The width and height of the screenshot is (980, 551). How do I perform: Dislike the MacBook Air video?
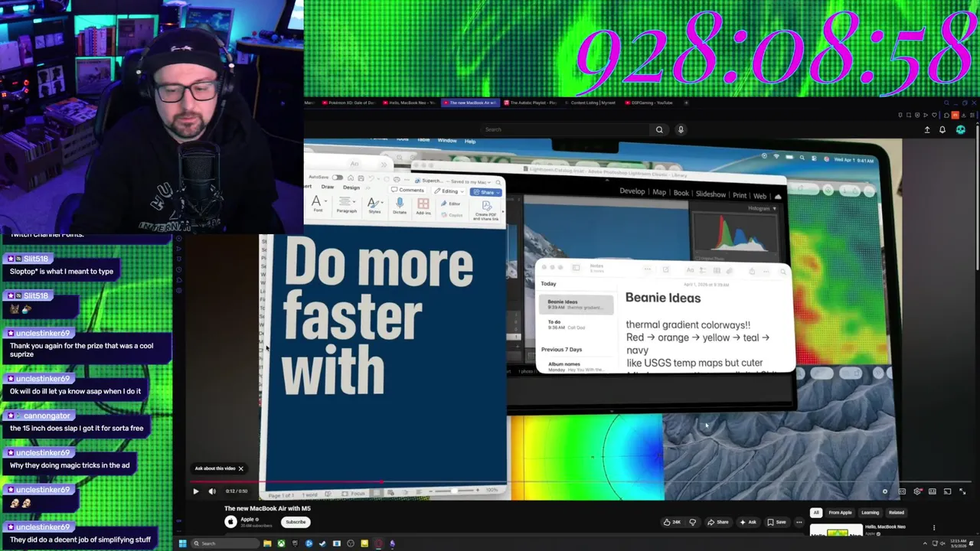(x=693, y=522)
